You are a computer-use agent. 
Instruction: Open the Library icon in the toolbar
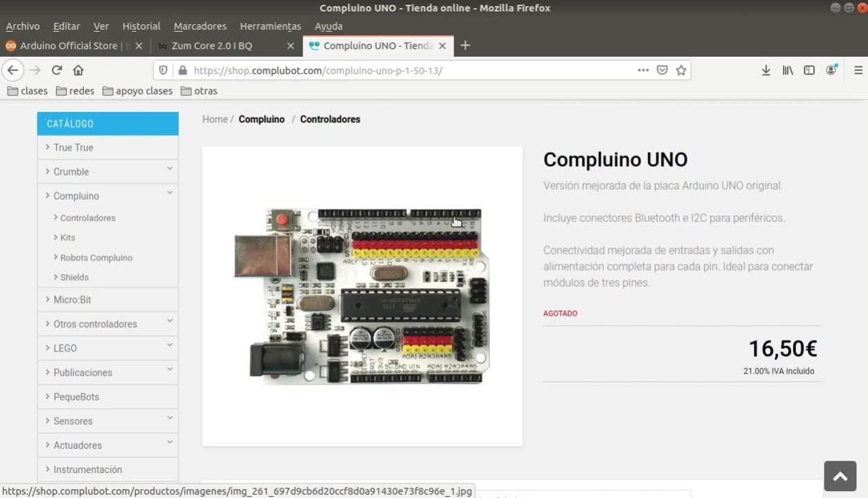(788, 70)
